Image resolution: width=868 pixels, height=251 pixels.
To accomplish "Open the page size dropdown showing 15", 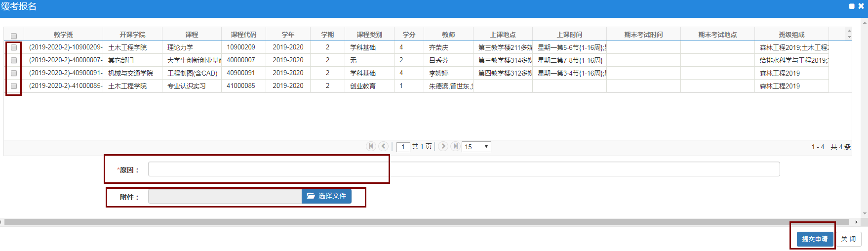I will click(x=476, y=147).
